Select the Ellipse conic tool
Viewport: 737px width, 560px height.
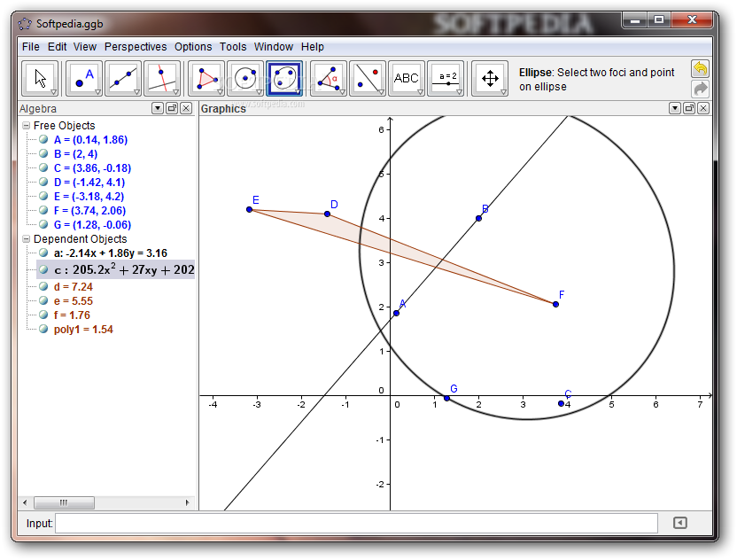click(284, 78)
